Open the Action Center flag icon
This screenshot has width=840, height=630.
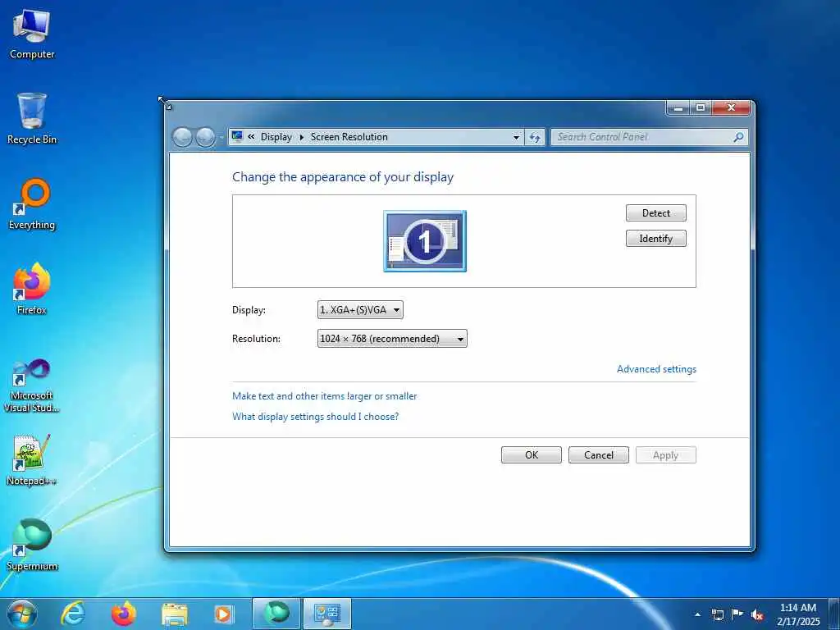737,614
